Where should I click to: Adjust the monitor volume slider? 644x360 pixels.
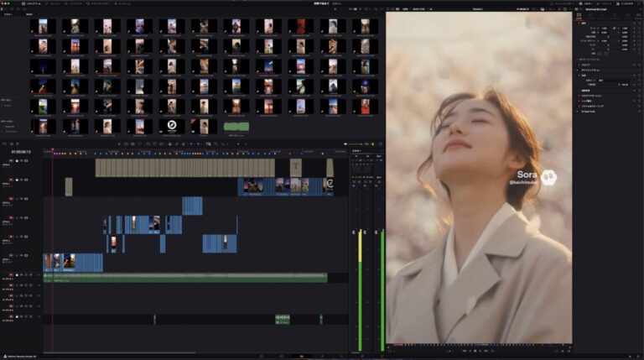[x=355, y=143]
